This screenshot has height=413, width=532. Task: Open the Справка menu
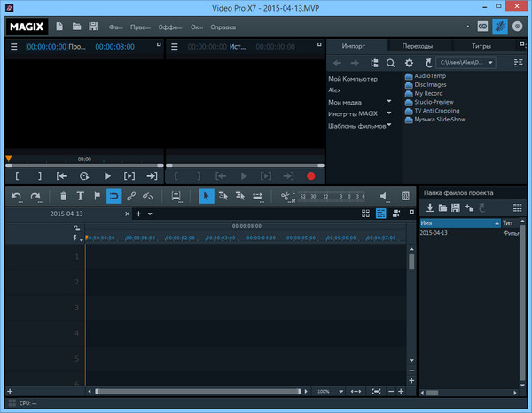point(223,27)
